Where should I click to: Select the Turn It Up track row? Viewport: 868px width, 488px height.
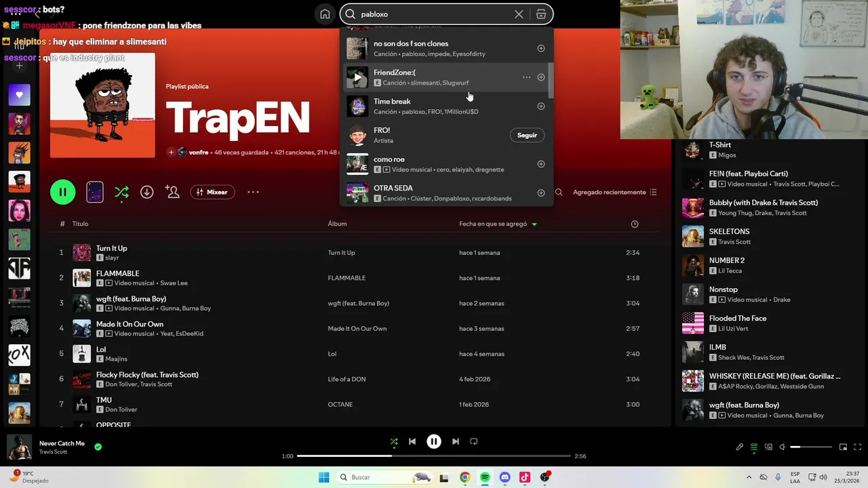[355, 253]
